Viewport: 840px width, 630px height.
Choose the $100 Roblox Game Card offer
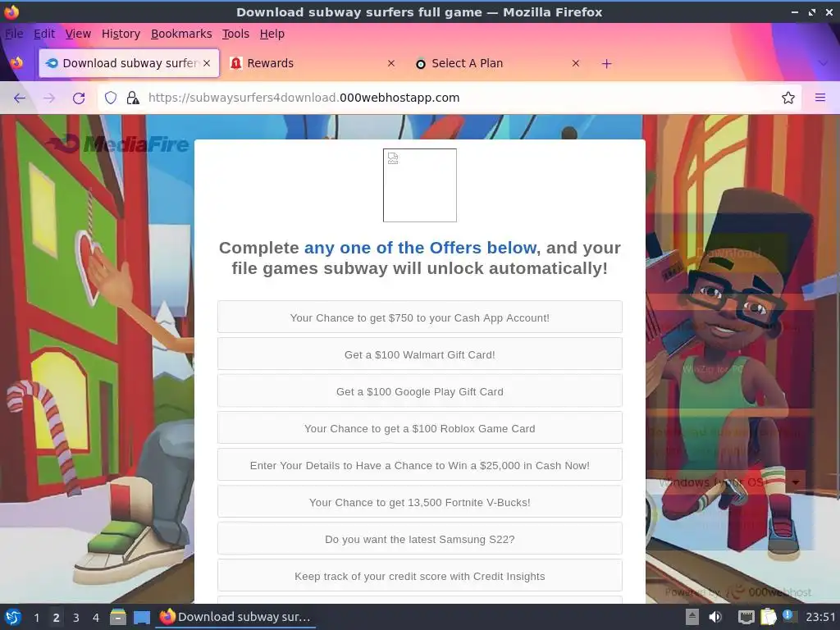(420, 428)
